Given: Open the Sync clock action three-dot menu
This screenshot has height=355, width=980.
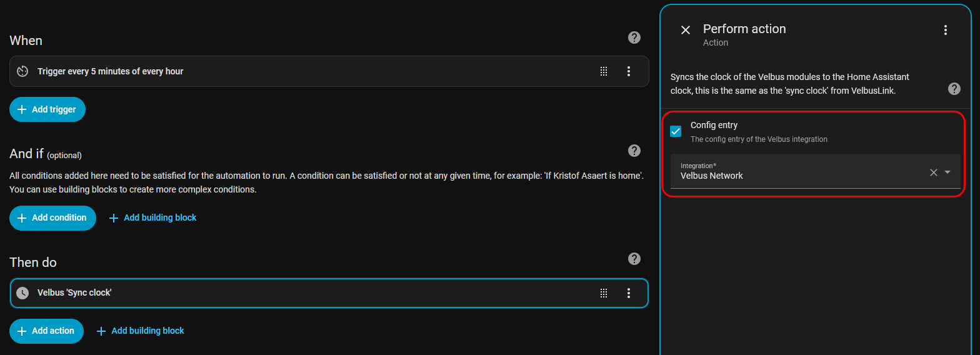Looking at the screenshot, I should 629,293.
